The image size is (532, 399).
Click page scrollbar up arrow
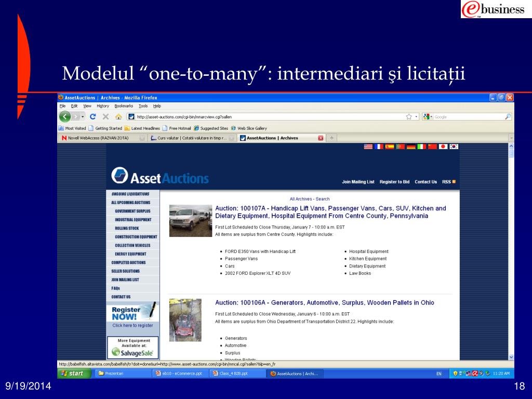(x=511, y=146)
